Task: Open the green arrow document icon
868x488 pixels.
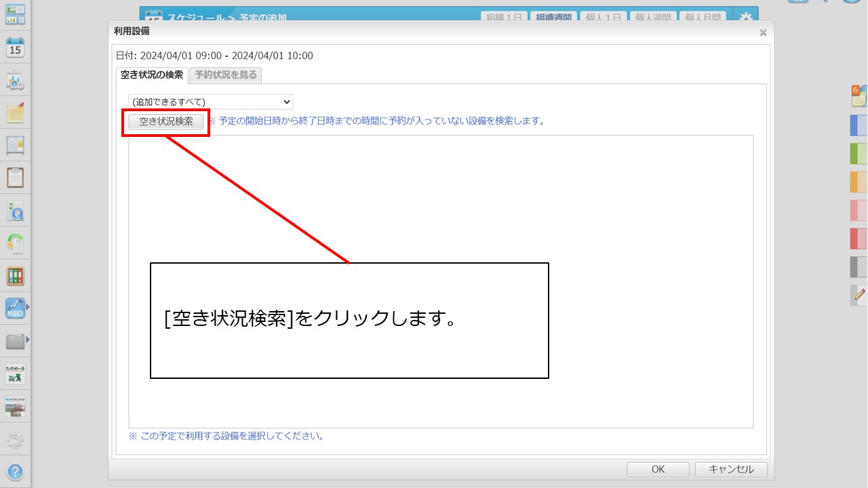Action: tap(15, 243)
